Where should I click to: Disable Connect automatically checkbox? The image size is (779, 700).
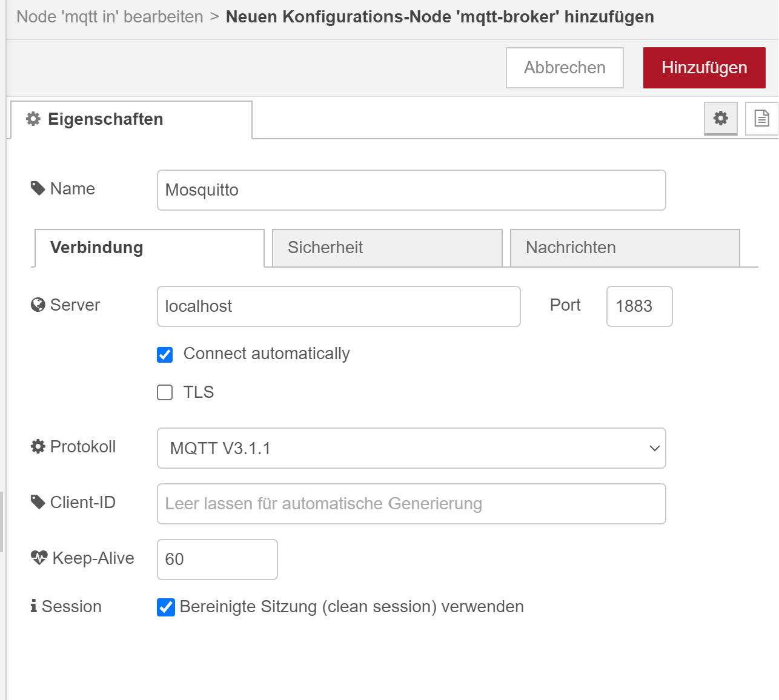coord(165,354)
